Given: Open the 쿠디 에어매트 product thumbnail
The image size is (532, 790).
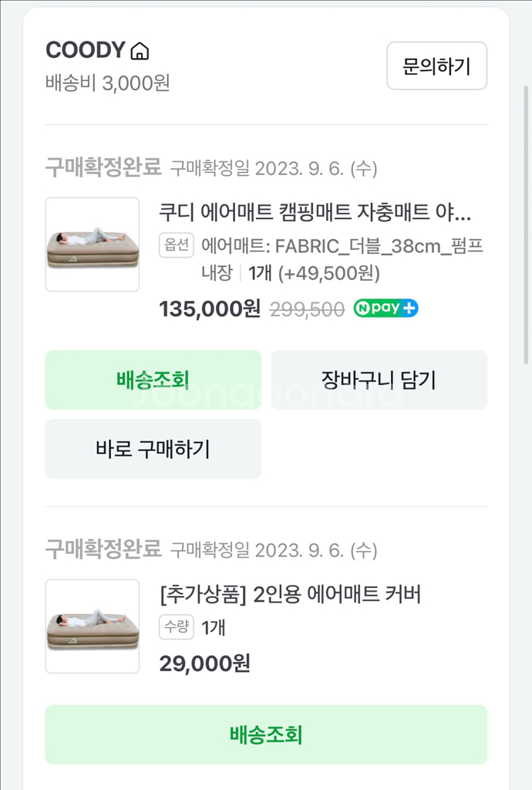Looking at the screenshot, I should click(x=93, y=245).
